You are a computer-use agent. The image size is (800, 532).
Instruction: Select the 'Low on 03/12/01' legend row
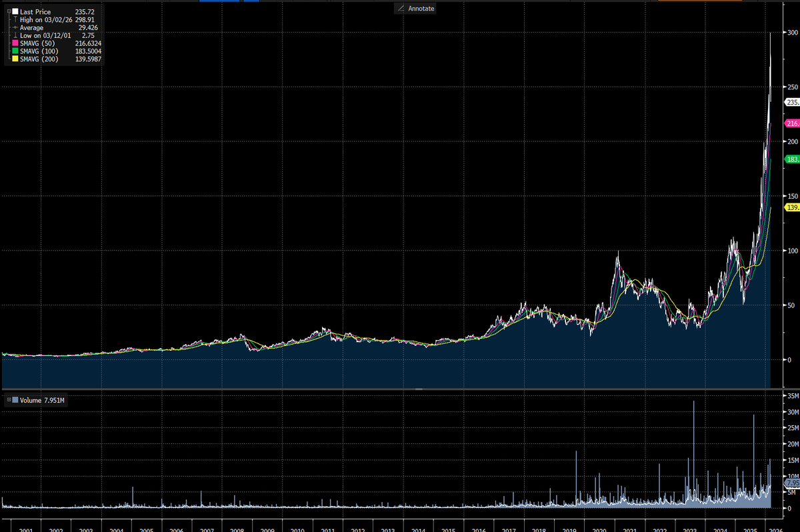tap(53, 36)
